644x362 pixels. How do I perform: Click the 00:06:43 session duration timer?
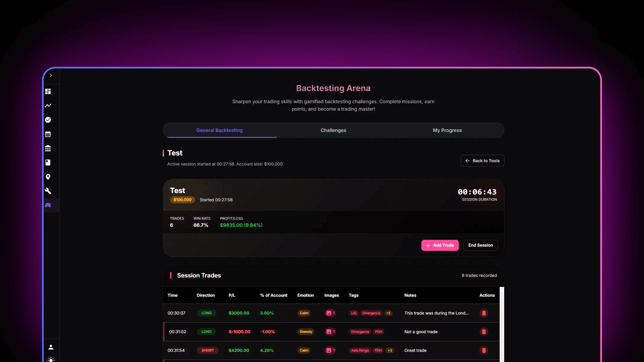(477, 192)
